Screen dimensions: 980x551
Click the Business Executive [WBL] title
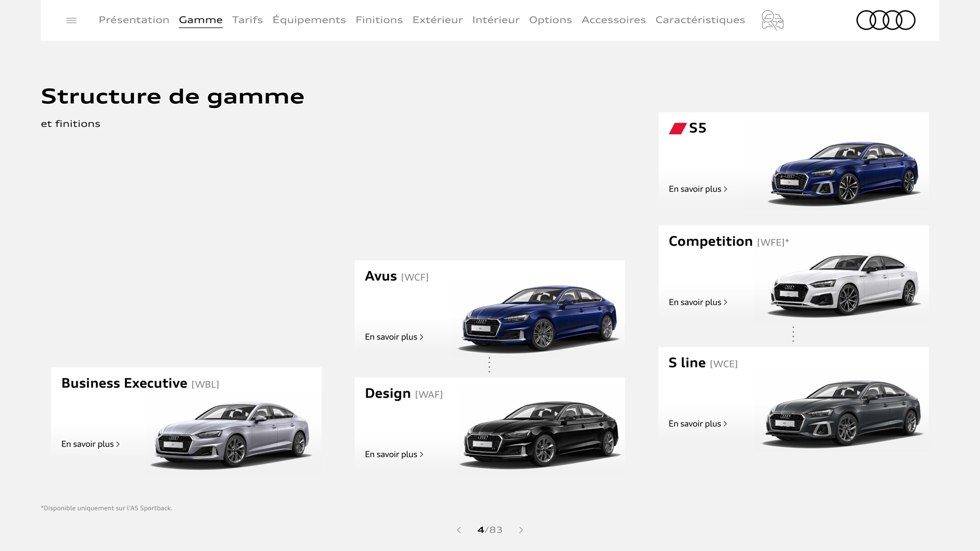(x=140, y=383)
